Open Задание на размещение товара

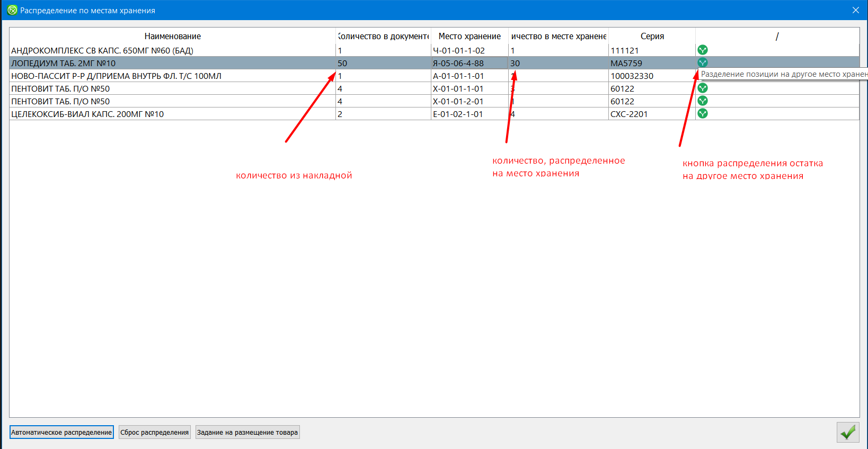pos(247,433)
